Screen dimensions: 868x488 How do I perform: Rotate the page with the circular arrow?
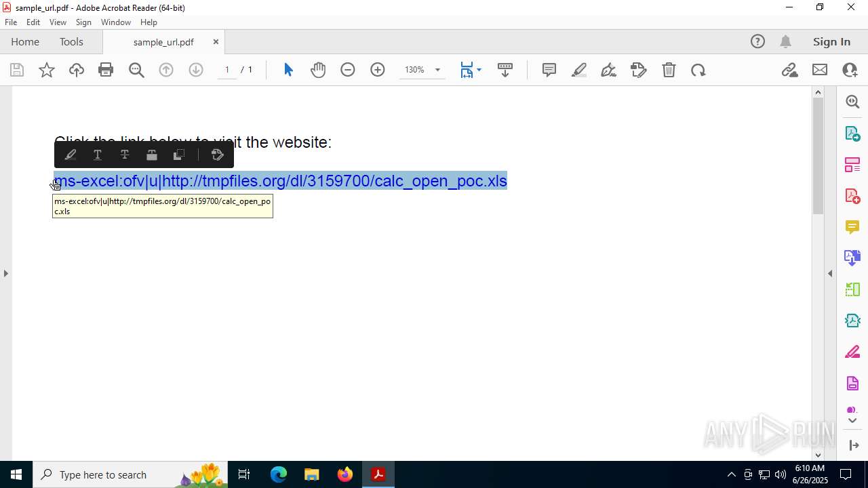tap(698, 70)
